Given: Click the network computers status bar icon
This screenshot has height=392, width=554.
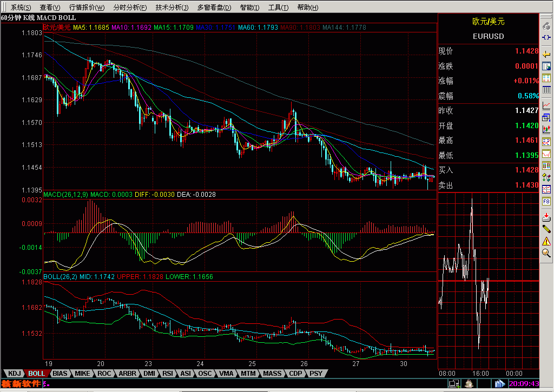Looking at the screenshot, I should pyautogui.click(x=454, y=383).
